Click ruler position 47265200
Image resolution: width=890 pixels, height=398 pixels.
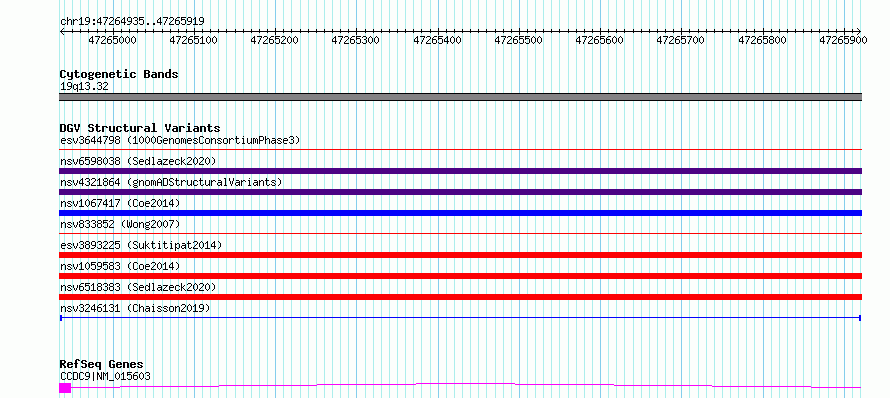click(x=275, y=40)
